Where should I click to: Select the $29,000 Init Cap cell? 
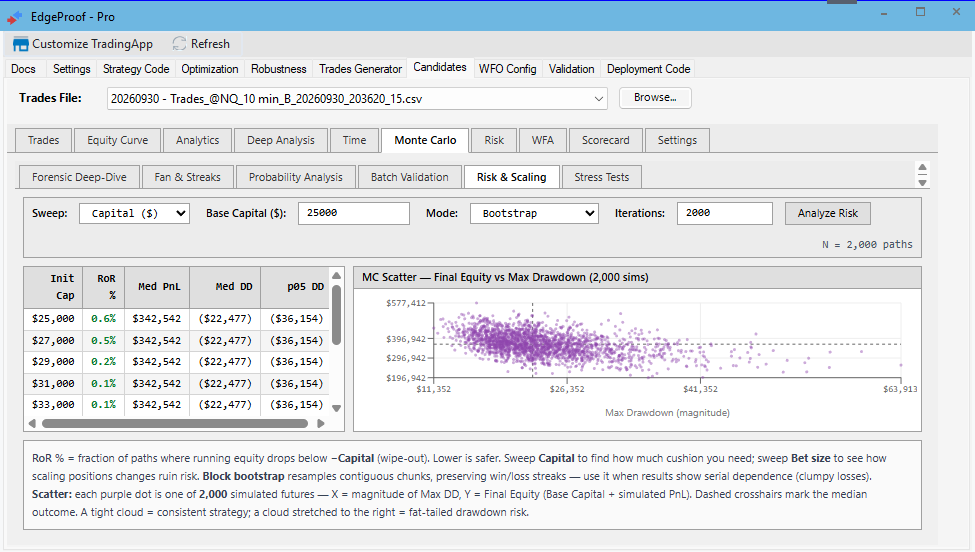click(x=53, y=362)
